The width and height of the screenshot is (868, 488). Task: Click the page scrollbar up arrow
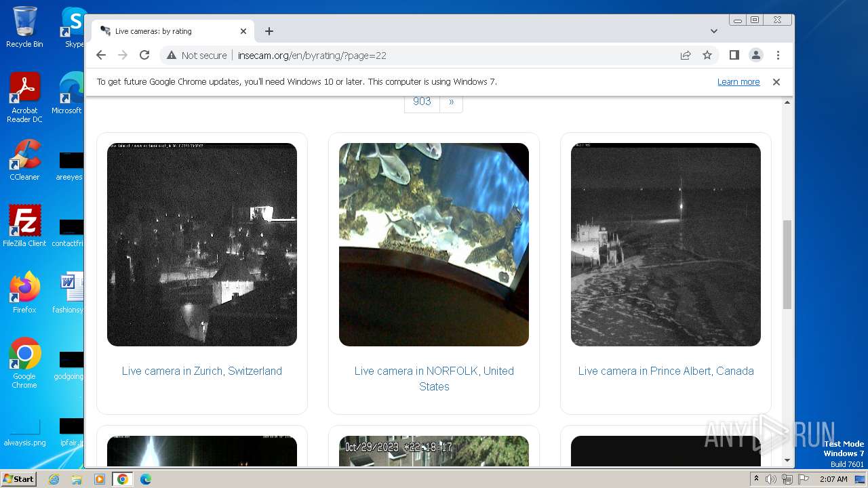coord(787,102)
